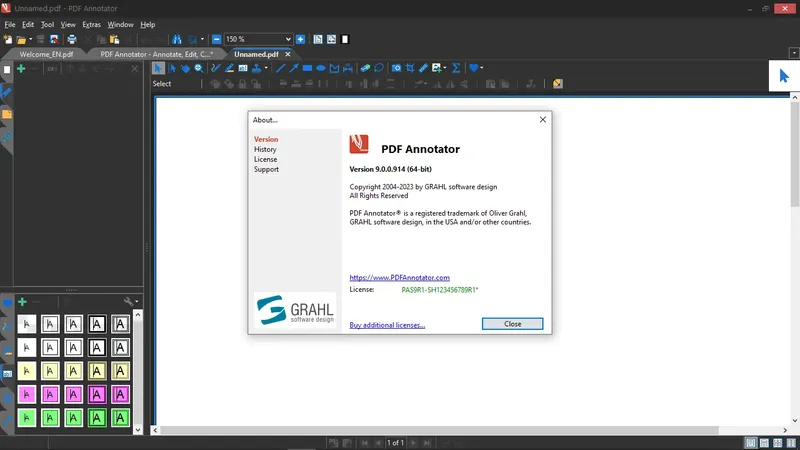Click the page number field 1 of 1
Screen dimensions: 800x450
(x=395, y=443)
